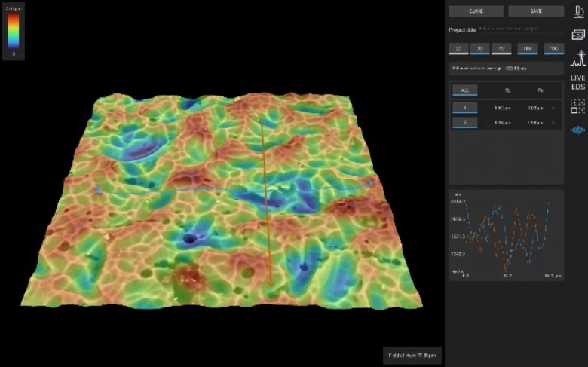Open the microscope imaging icon in sidebar
This screenshot has width=588, height=367.
tap(577, 11)
